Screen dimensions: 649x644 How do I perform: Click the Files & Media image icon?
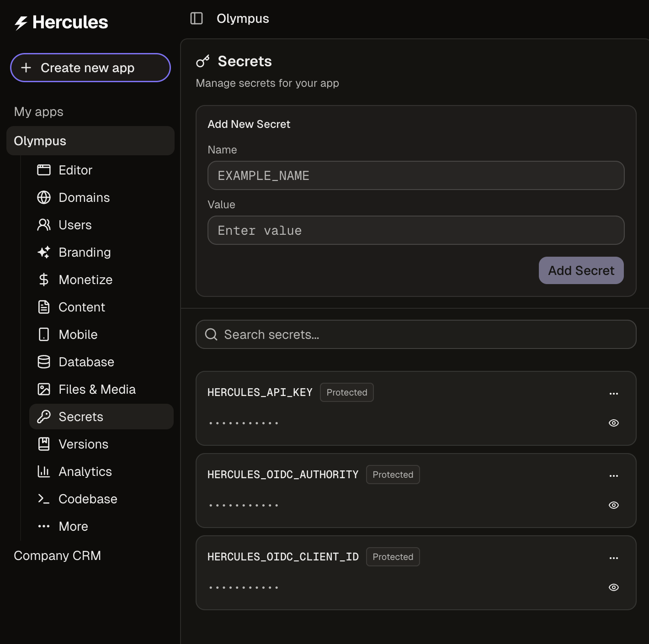click(44, 389)
